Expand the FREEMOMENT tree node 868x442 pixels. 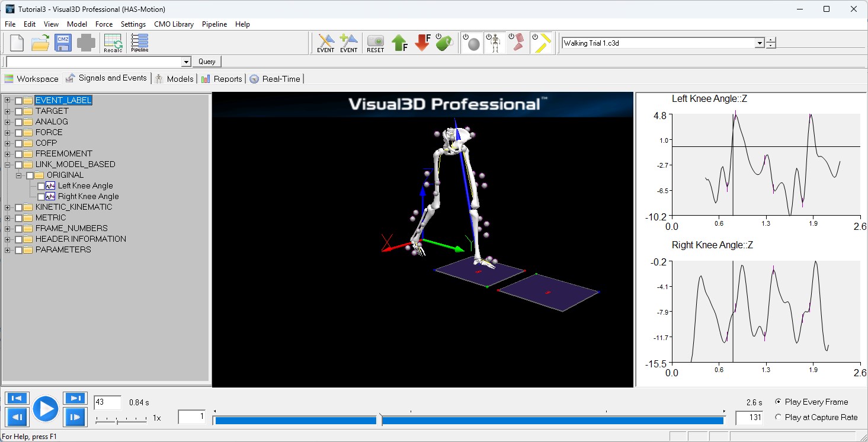pos(8,153)
